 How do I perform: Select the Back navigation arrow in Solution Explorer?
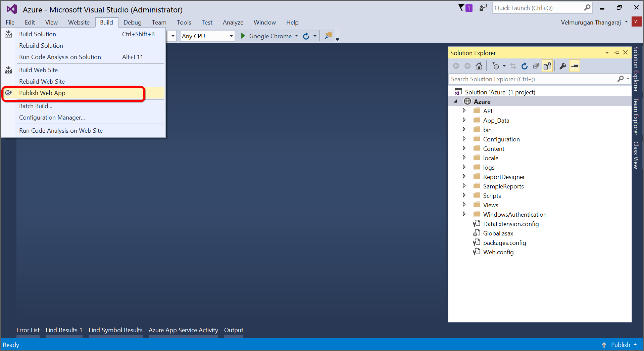456,66
